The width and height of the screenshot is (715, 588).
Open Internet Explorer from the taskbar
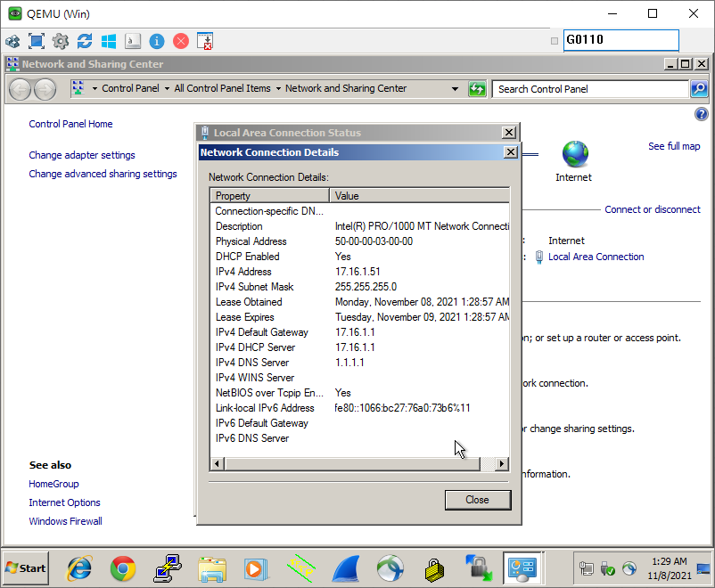pos(80,568)
